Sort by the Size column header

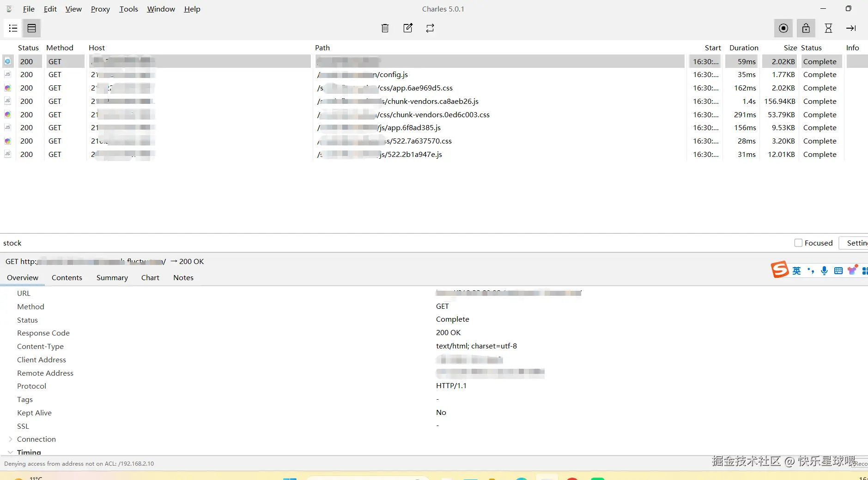(790, 48)
